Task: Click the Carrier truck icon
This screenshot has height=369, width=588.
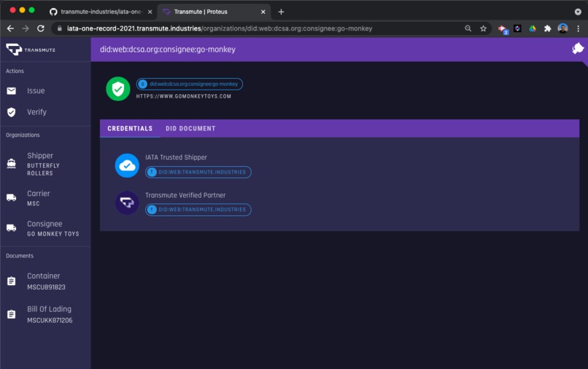Action: pyautogui.click(x=11, y=198)
